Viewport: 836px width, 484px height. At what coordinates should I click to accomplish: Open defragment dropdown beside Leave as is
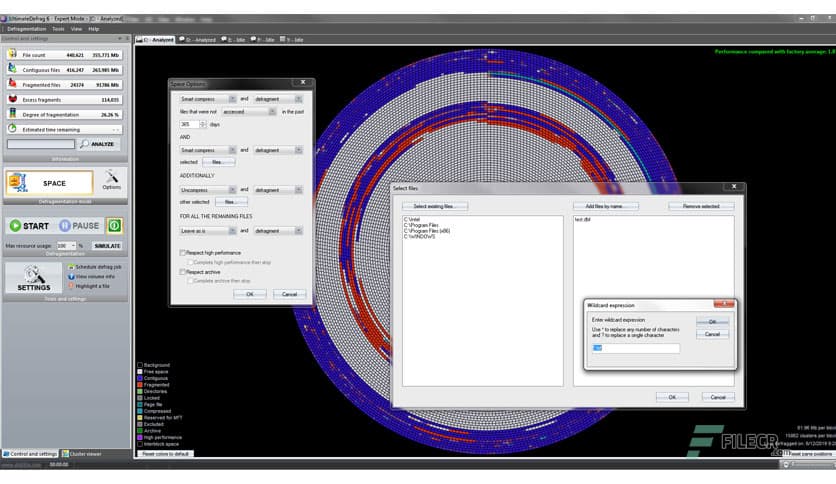(x=278, y=231)
